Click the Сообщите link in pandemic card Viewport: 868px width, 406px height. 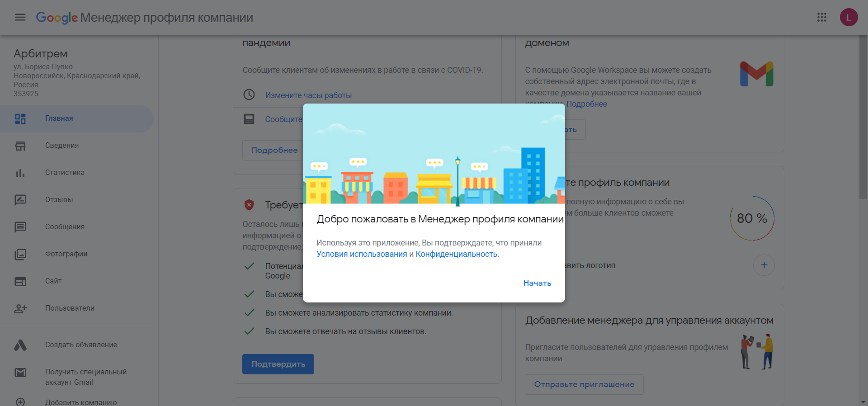283,119
